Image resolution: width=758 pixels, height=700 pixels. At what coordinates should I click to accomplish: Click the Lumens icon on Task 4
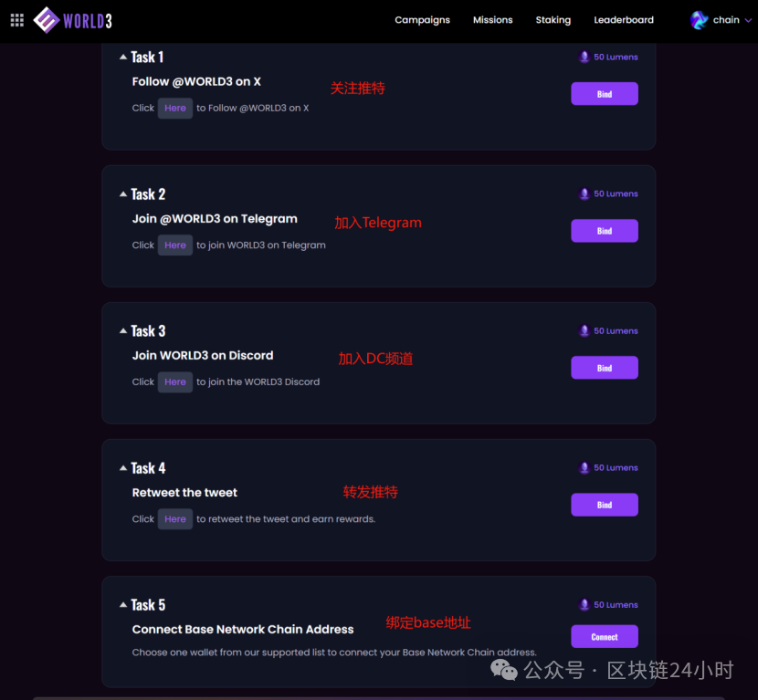[584, 467]
